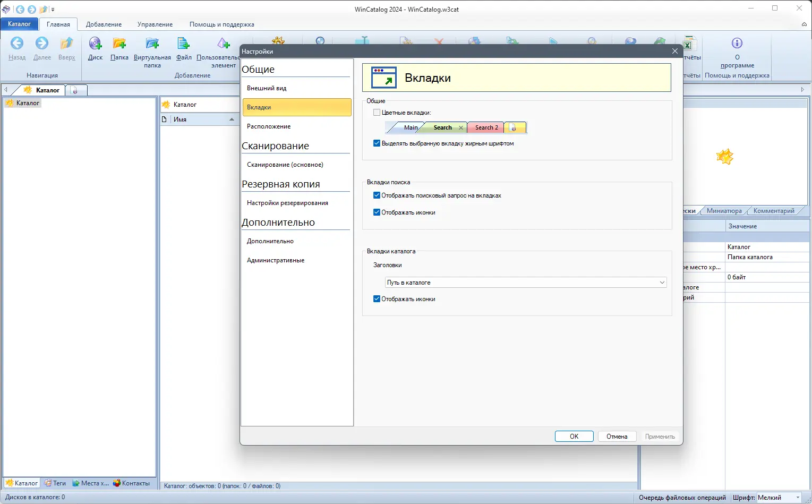
Task: Toggle Отображать иконки under Вкладки поиска
Action: point(377,212)
